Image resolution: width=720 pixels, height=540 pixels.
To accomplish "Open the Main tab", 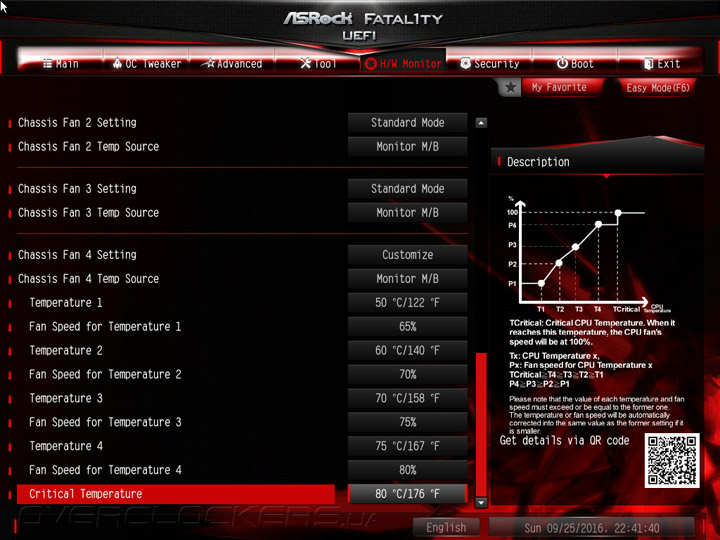I will pyautogui.click(x=61, y=63).
